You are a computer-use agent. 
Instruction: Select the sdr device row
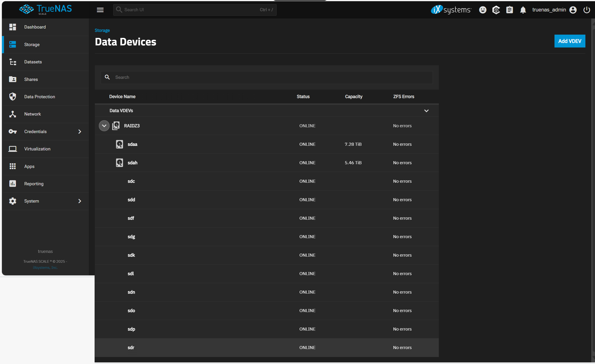[x=266, y=347]
